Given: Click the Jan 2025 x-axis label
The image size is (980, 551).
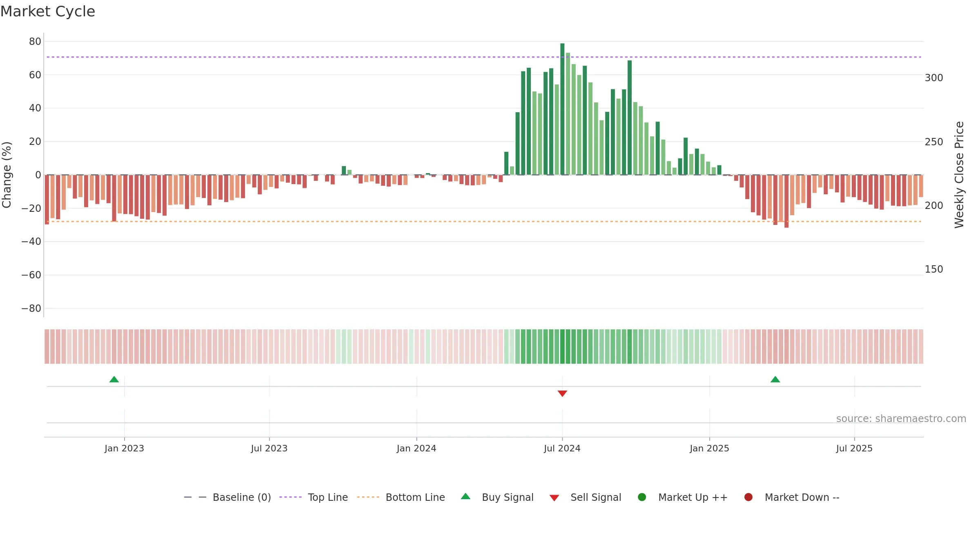Looking at the screenshot, I should coord(709,448).
